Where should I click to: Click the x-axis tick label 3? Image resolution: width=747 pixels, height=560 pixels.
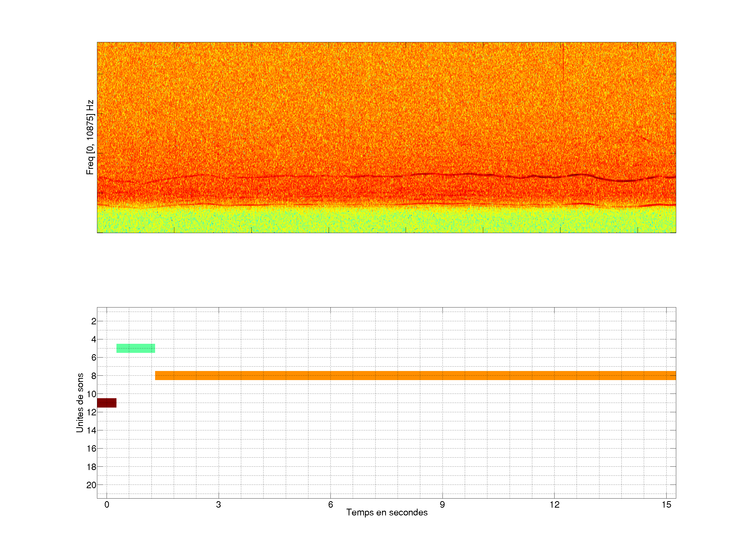click(218, 505)
